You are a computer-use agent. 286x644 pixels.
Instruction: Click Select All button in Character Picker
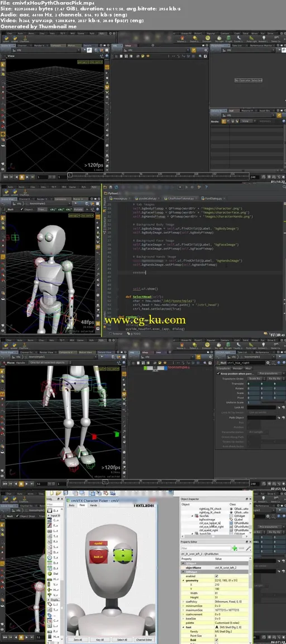[122, 640]
